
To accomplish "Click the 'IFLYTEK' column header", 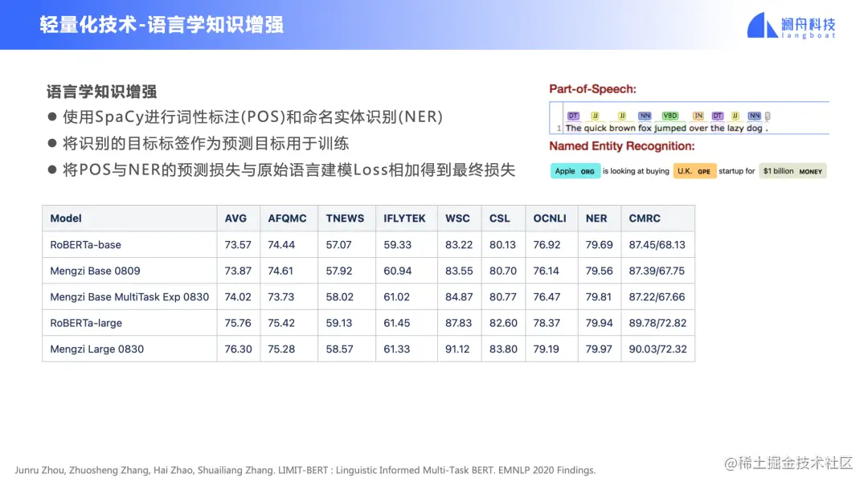I will tap(404, 218).
